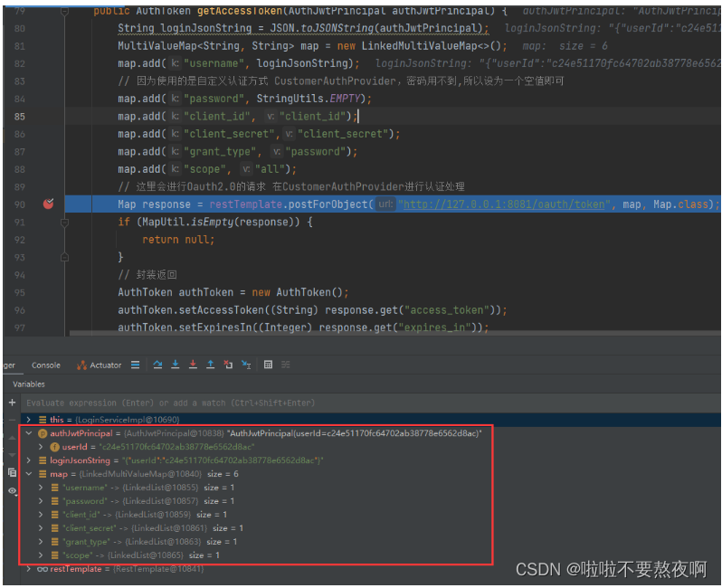Click the New Watch plus icon
The image size is (722, 588).
(12, 403)
